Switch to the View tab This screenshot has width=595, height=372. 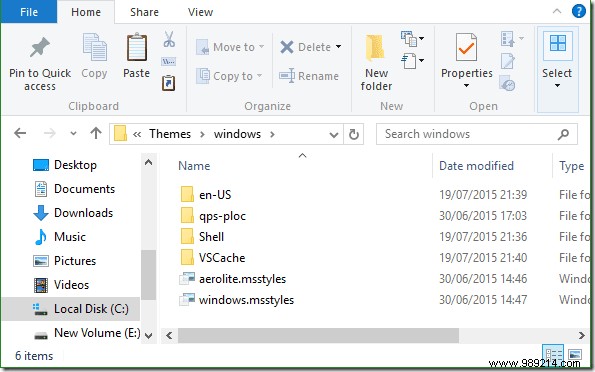click(200, 12)
